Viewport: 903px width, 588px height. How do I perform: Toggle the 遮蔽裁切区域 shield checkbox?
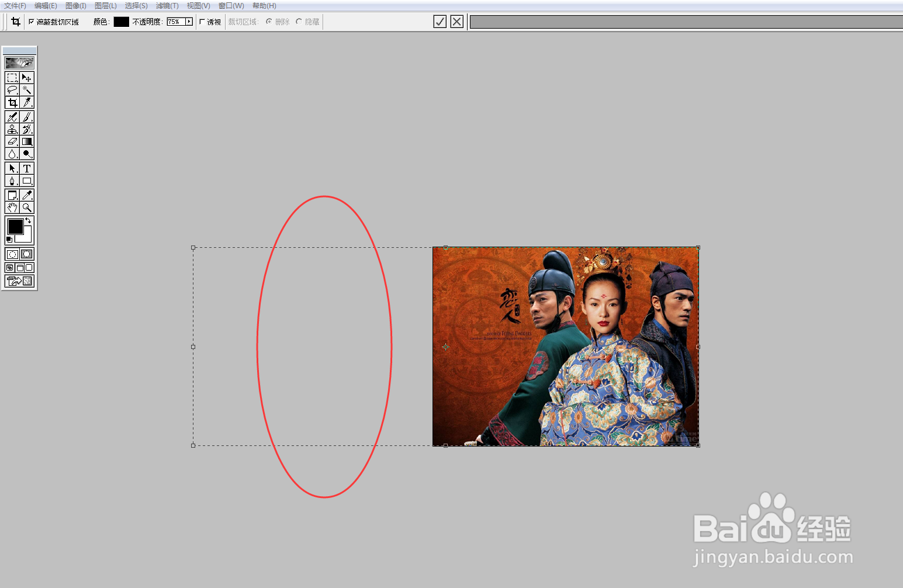[x=32, y=22]
